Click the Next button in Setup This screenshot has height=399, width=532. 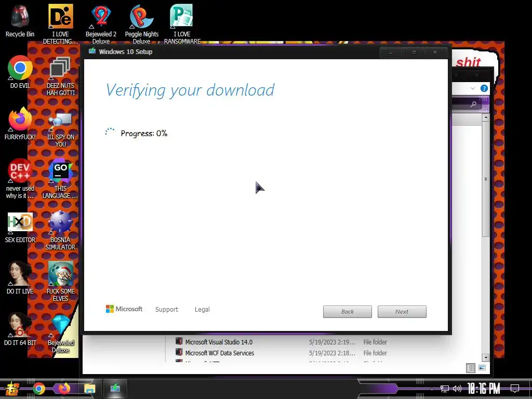(402, 312)
